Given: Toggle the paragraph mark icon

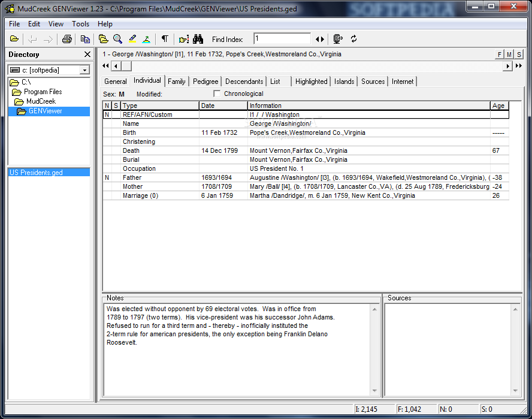Looking at the screenshot, I should point(165,39).
